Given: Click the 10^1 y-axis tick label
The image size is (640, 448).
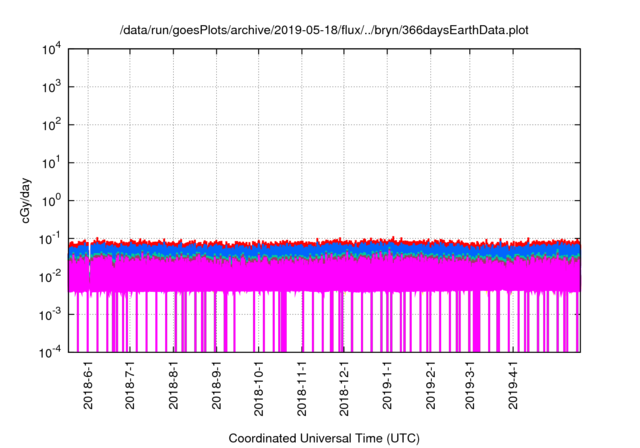Looking at the screenshot, I should pos(52,163).
